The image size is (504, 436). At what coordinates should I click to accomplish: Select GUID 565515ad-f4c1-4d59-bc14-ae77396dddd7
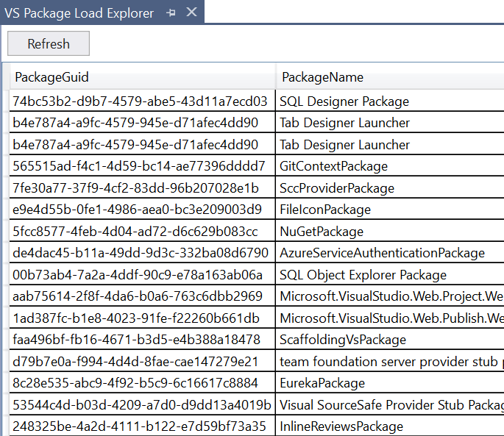click(143, 166)
